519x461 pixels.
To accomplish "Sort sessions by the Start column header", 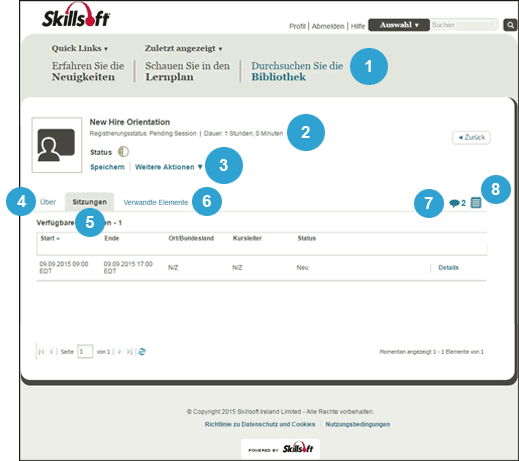I will tap(50, 238).
